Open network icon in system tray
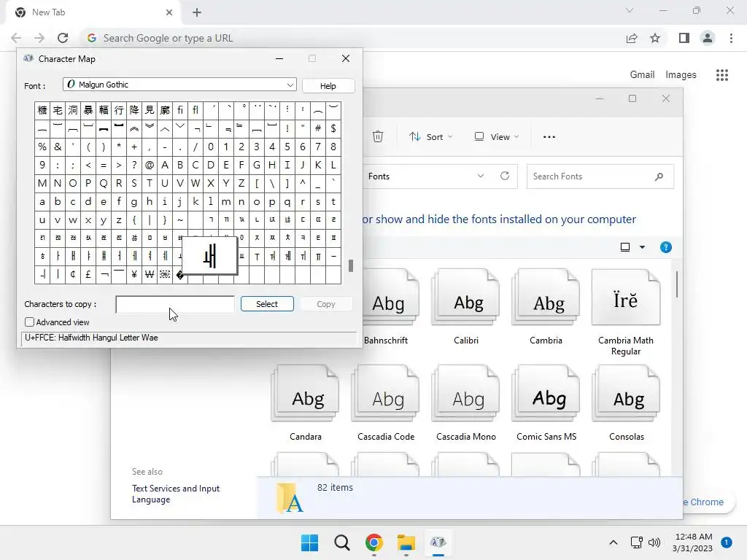 point(636,542)
